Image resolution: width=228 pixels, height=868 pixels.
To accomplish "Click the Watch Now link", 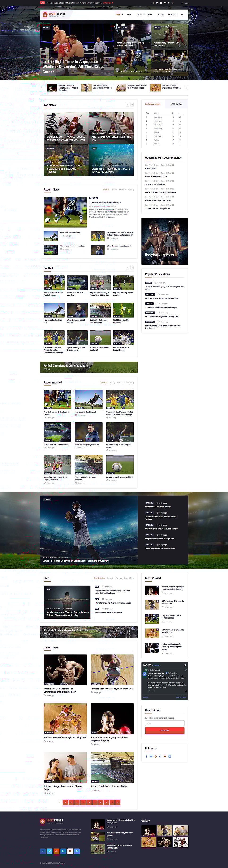I will pyautogui.click(x=108, y=3).
